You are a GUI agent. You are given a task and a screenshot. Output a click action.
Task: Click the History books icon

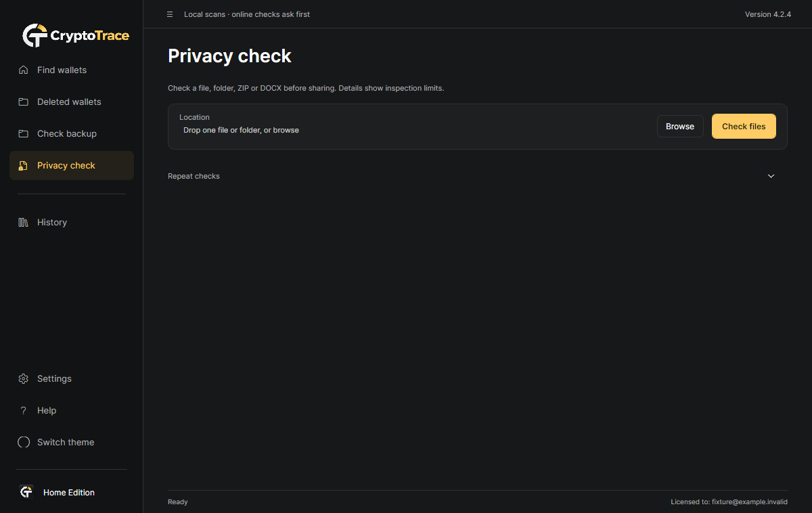[x=24, y=222]
